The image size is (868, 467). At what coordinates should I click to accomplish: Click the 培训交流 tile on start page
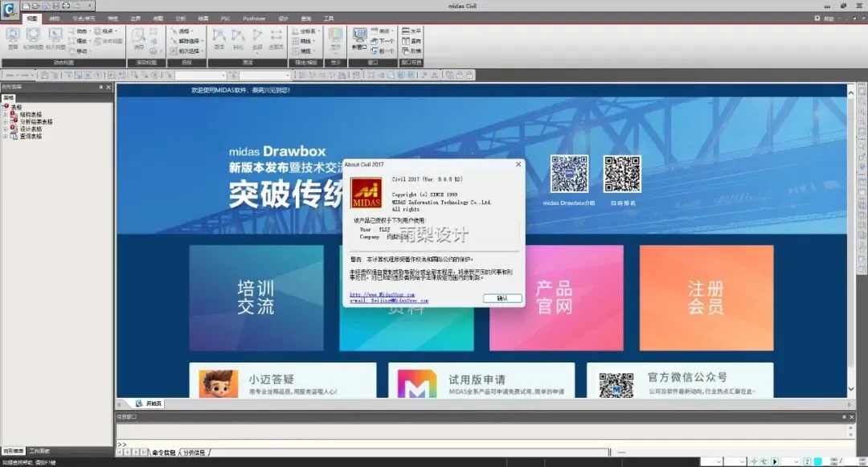(x=256, y=297)
